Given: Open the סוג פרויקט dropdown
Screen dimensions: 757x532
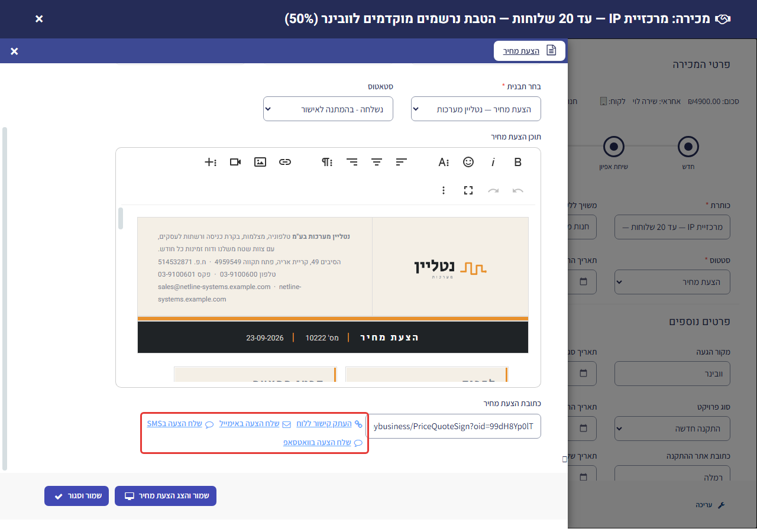Looking at the screenshot, I should (x=672, y=428).
